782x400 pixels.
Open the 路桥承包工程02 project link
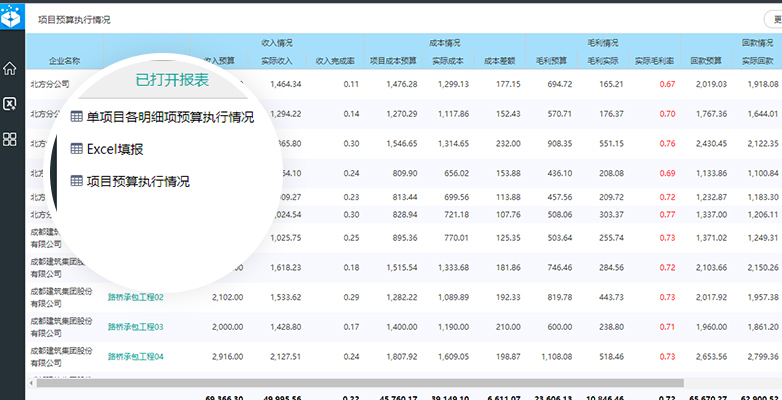click(136, 297)
